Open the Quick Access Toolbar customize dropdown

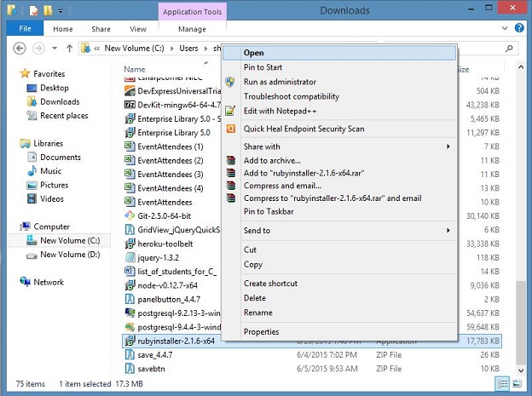click(x=61, y=11)
